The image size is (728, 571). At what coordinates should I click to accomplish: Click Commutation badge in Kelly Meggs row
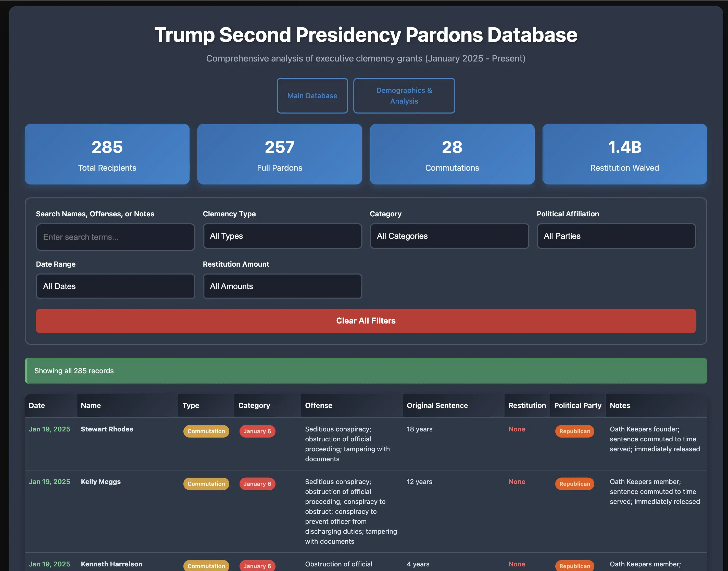(x=206, y=484)
